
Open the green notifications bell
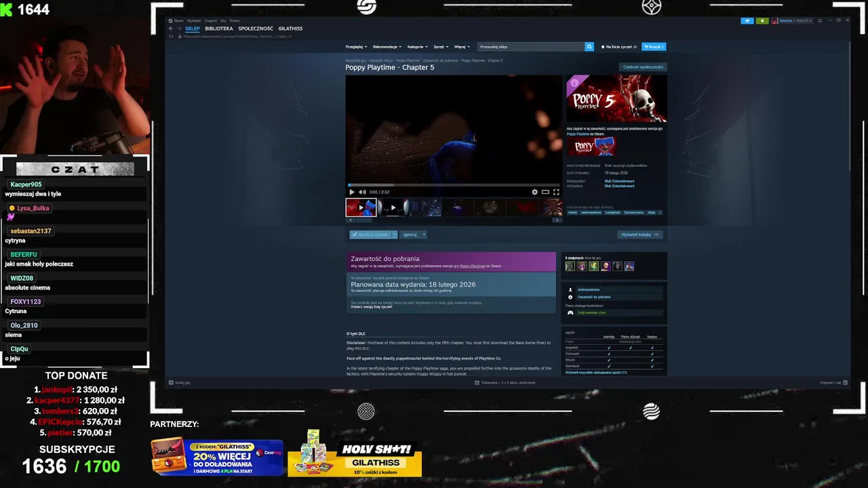(762, 21)
